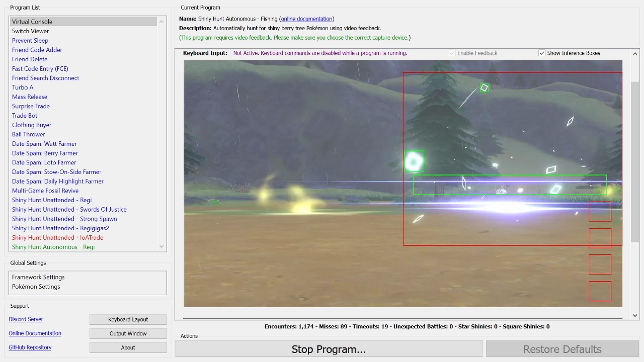Toggle Enable Feedback checkbox
The width and height of the screenshot is (644, 362).
point(452,53)
